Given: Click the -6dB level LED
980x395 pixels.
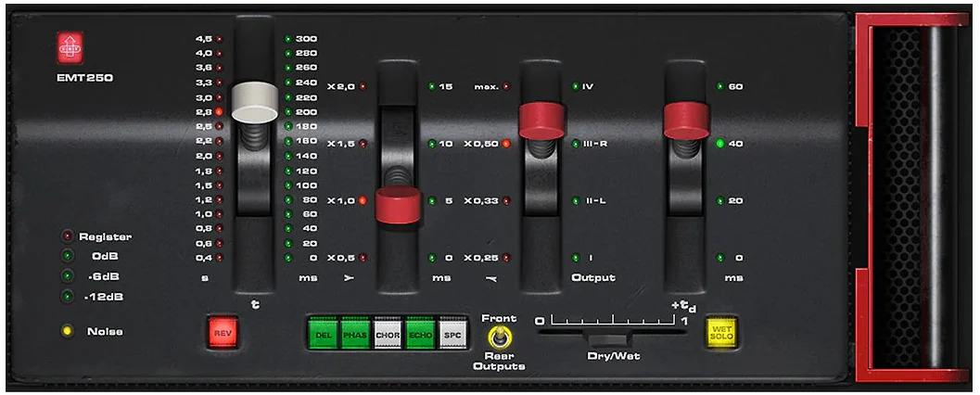Looking at the screenshot, I should click(68, 275).
